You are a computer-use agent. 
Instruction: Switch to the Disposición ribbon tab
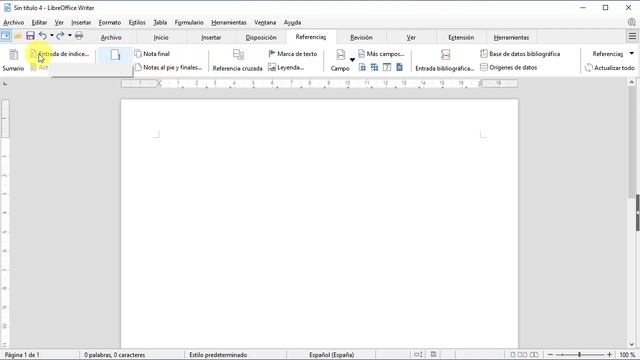tap(261, 37)
